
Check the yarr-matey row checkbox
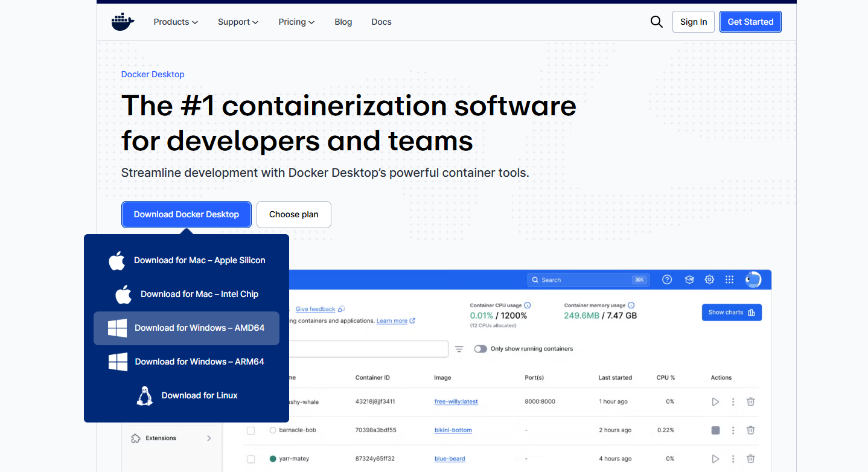pos(251,459)
